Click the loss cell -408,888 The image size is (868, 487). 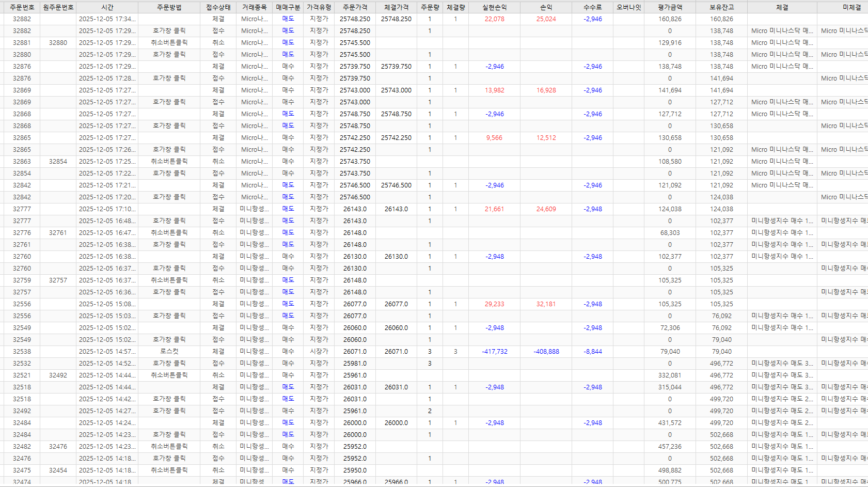(x=546, y=352)
